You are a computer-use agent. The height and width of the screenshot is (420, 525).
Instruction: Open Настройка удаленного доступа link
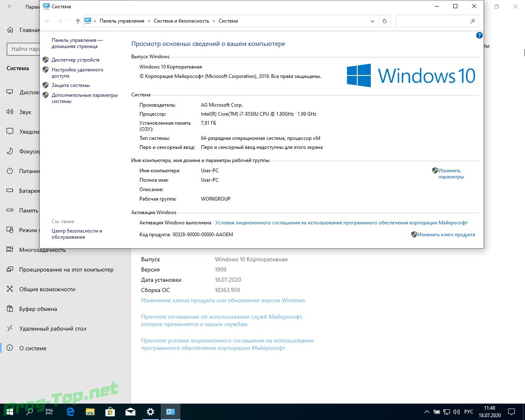pyautogui.click(x=77, y=73)
